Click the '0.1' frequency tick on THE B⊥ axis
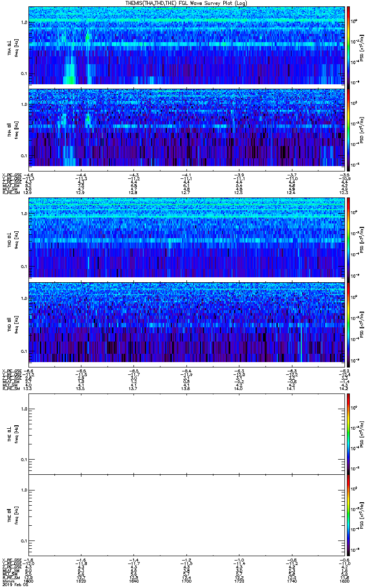 [x=24, y=460]
